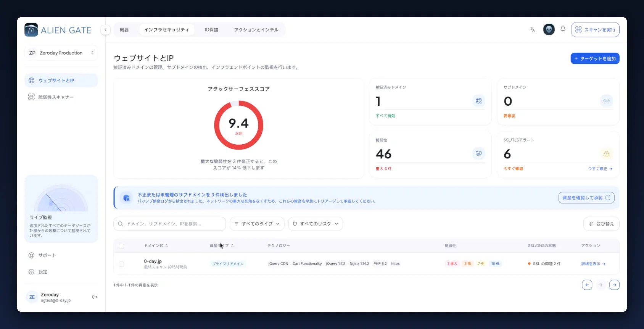
Task: Open the alien avatar profile icon
Action: [x=549, y=29]
